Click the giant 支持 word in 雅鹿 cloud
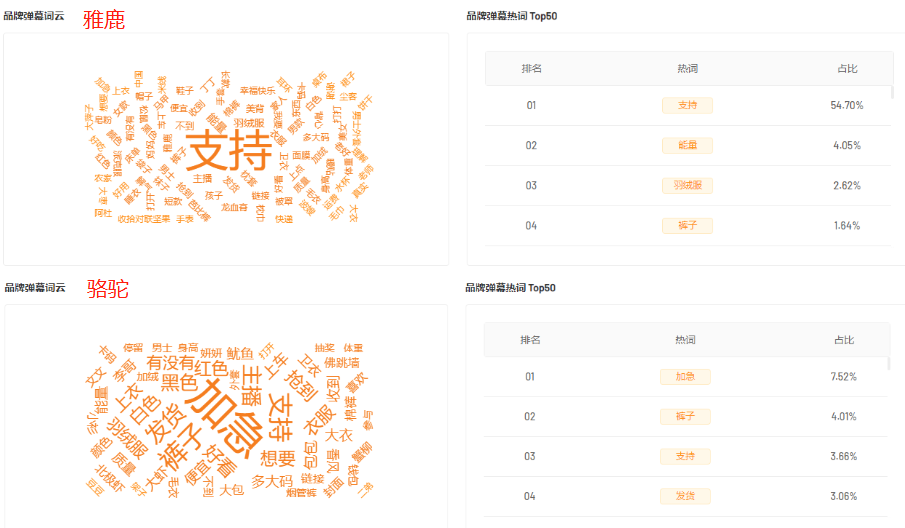Screen dimensions: 905x528 pos(229,150)
